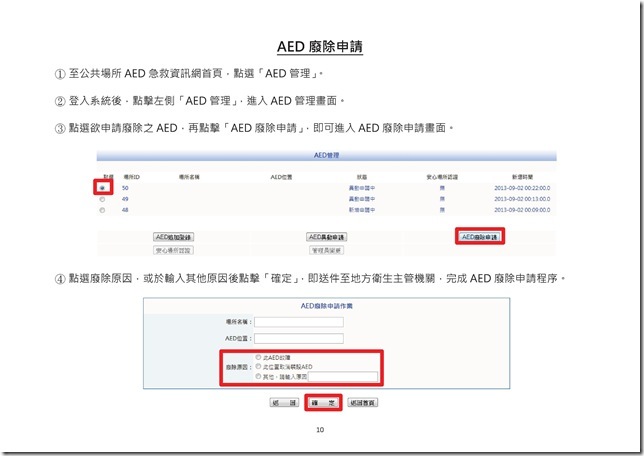Open site ID link 48
This screenshot has height=456, width=644.
click(x=125, y=210)
